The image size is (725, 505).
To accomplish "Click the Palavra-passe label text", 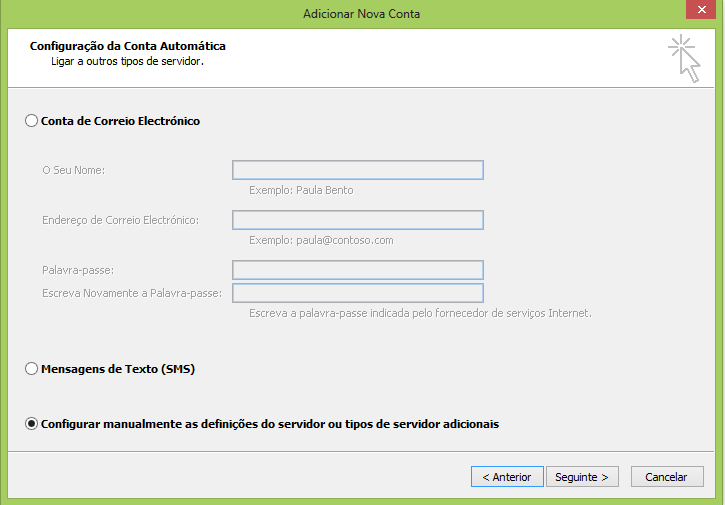I will [x=78, y=270].
